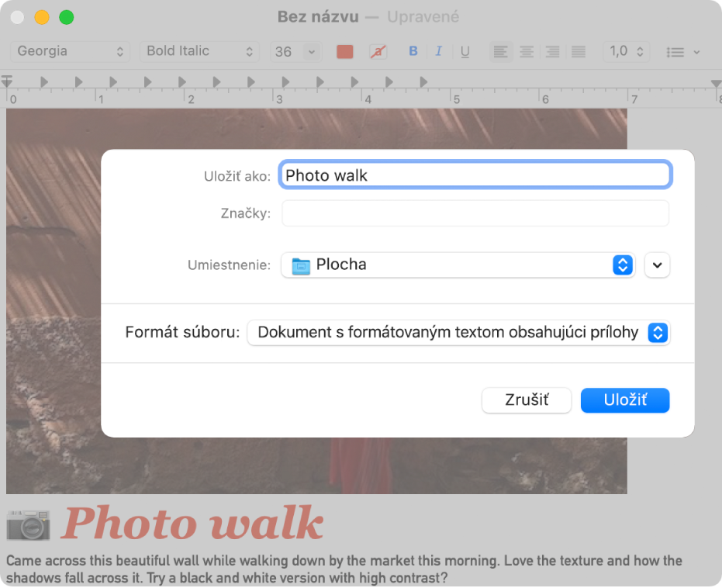The width and height of the screenshot is (722, 588).
Task: Click the red text color swatch
Action: point(345,51)
